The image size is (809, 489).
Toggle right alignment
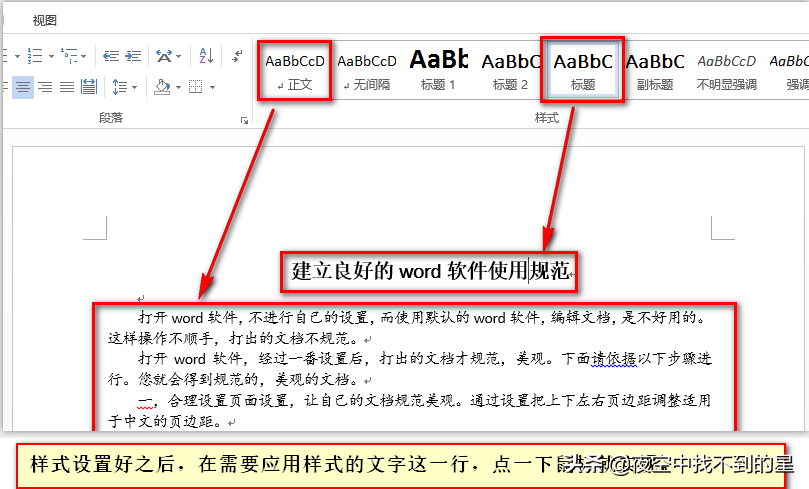(x=45, y=87)
